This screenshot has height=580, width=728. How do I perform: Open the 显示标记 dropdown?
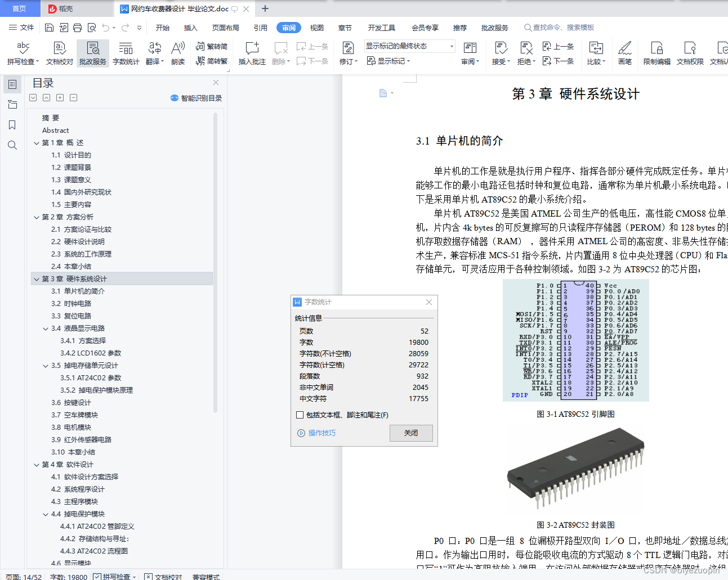coord(389,61)
